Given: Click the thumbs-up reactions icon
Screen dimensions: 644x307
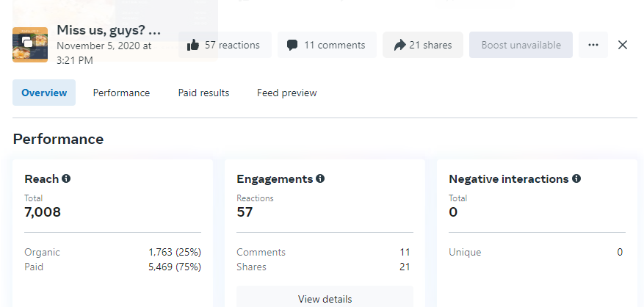Looking at the screenshot, I should [x=193, y=46].
